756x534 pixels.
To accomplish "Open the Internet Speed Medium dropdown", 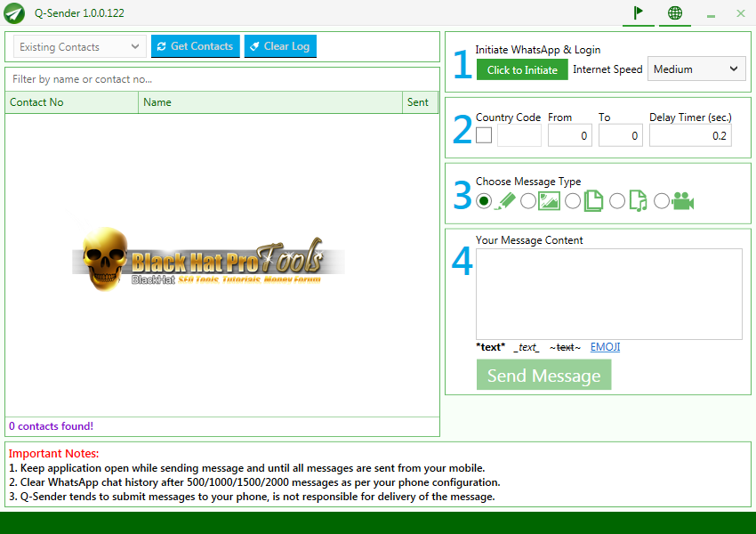I will coord(696,69).
